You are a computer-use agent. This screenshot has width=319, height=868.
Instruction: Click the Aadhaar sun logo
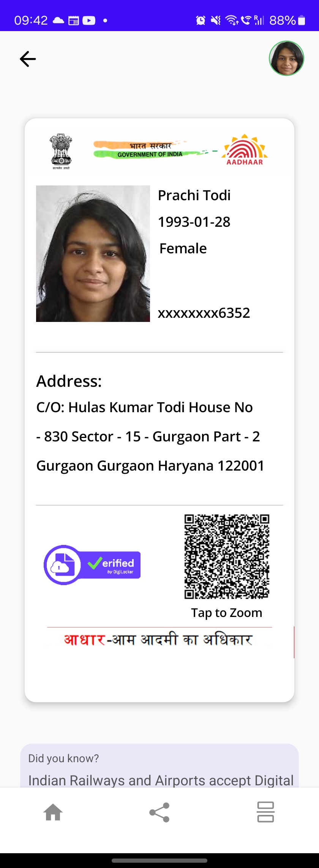tap(245, 150)
